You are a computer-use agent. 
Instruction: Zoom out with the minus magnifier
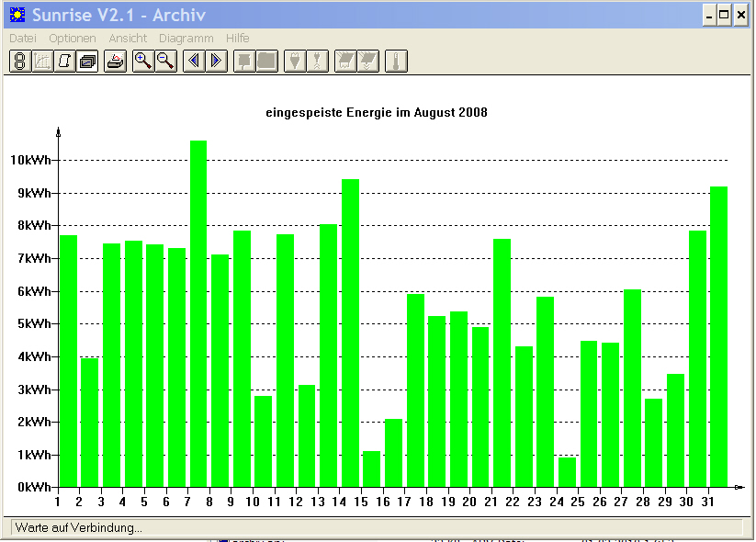coord(166,62)
